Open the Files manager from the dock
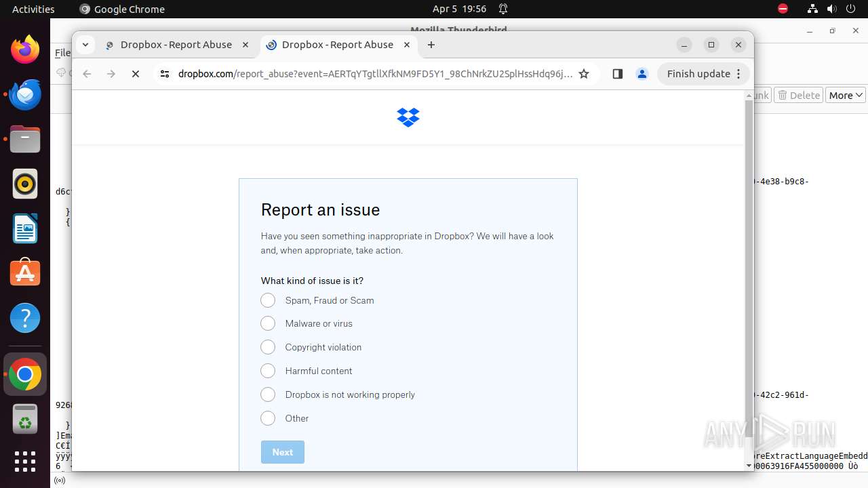This screenshot has height=488, width=868. point(25,139)
